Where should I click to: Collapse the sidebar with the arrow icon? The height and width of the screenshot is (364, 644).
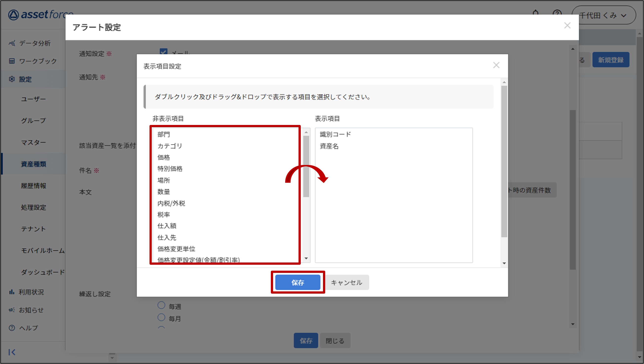pos(12,352)
